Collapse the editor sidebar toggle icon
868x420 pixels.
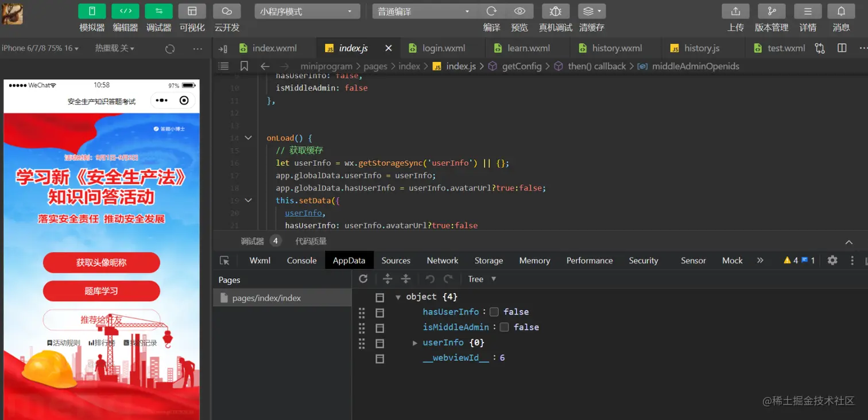pyautogui.click(x=223, y=49)
